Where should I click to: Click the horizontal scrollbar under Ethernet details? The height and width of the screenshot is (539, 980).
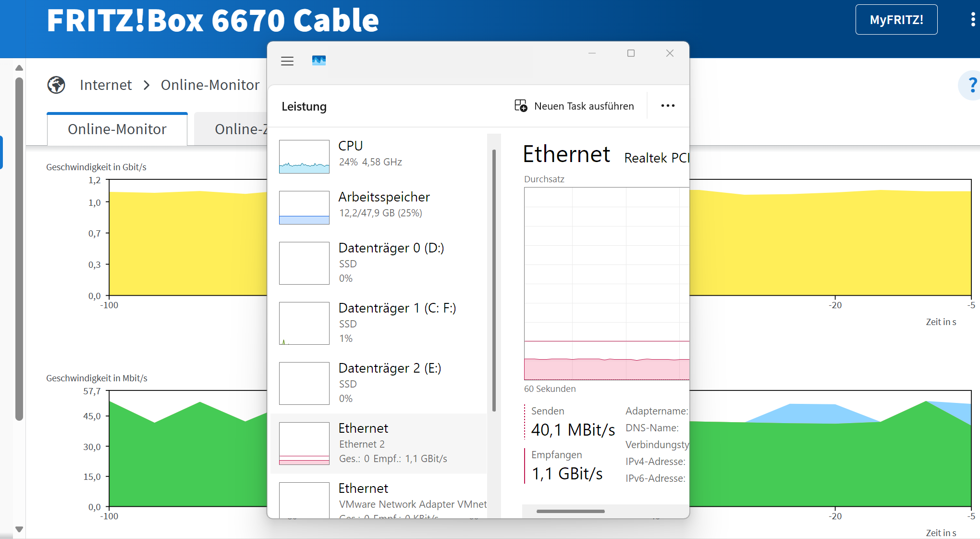(x=570, y=511)
